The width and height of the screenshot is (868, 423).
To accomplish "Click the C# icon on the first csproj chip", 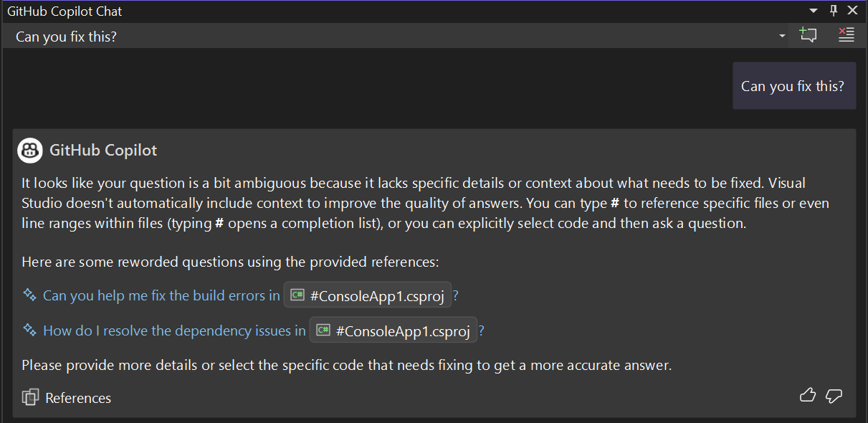I will 296,295.
